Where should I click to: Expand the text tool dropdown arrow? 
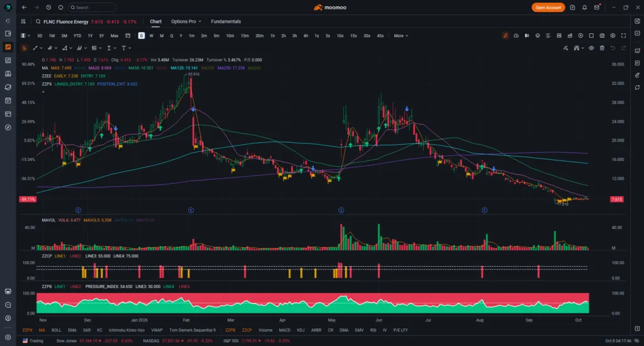click(x=130, y=48)
